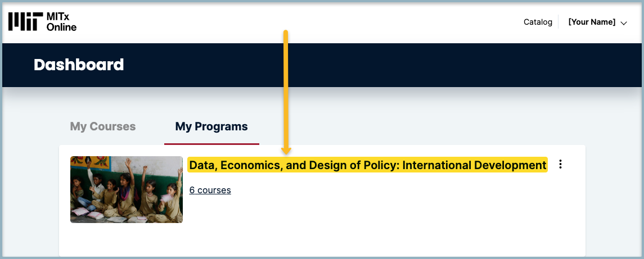Viewport: 644px width, 259px height.
Task: Click the divider between Catalog and [Your Name]
Action: pos(559,22)
